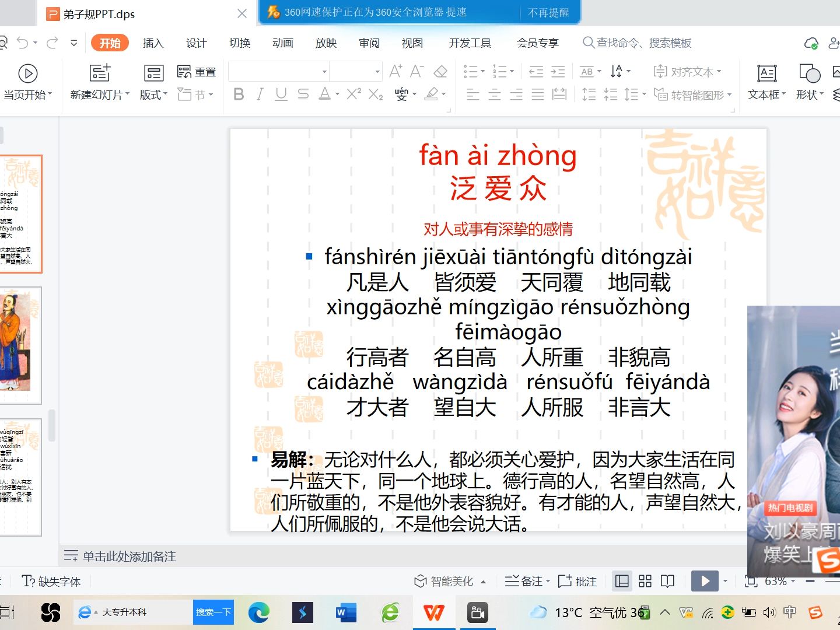Open the Home (开始) ribbon tab
This screenshot has height=630, width=840.
click(x=110, y=43)
